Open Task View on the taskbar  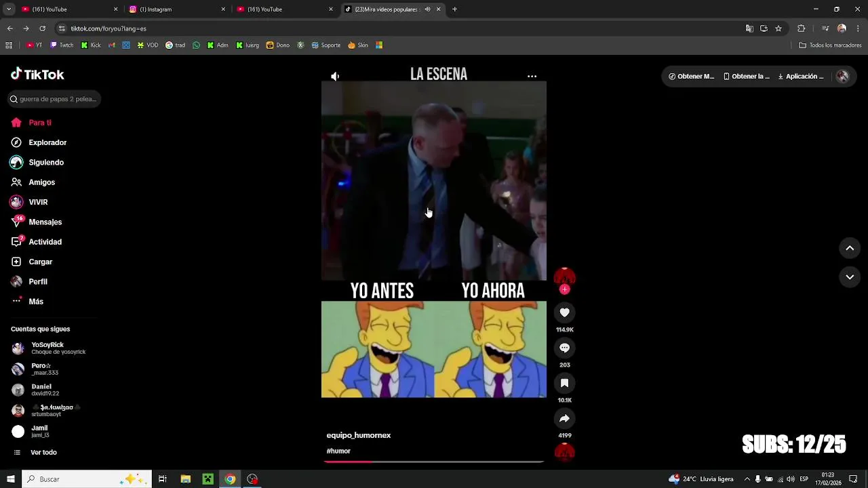tap(163, 479)
